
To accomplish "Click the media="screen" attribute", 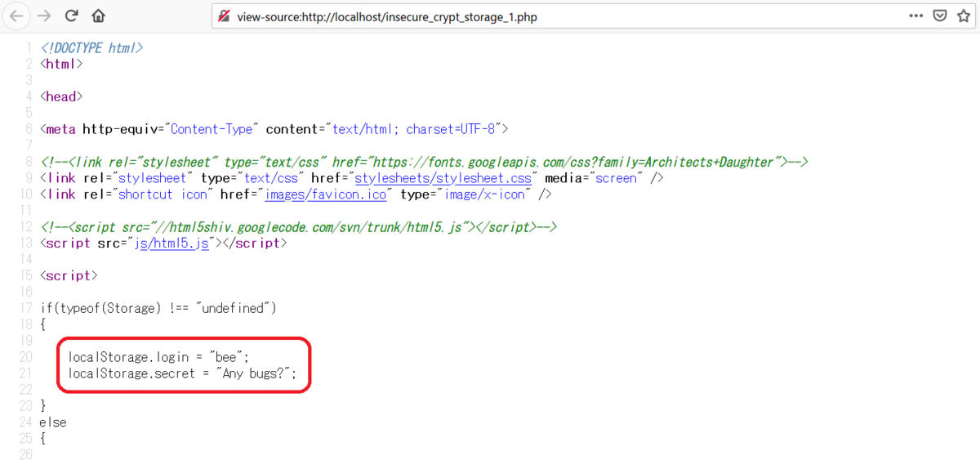I will click(594, 178).
